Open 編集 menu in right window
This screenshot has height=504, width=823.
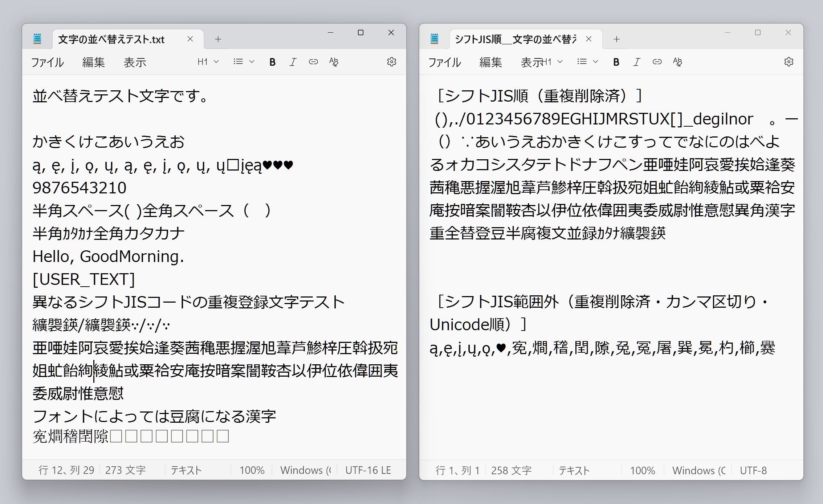(x=490, y=62)
